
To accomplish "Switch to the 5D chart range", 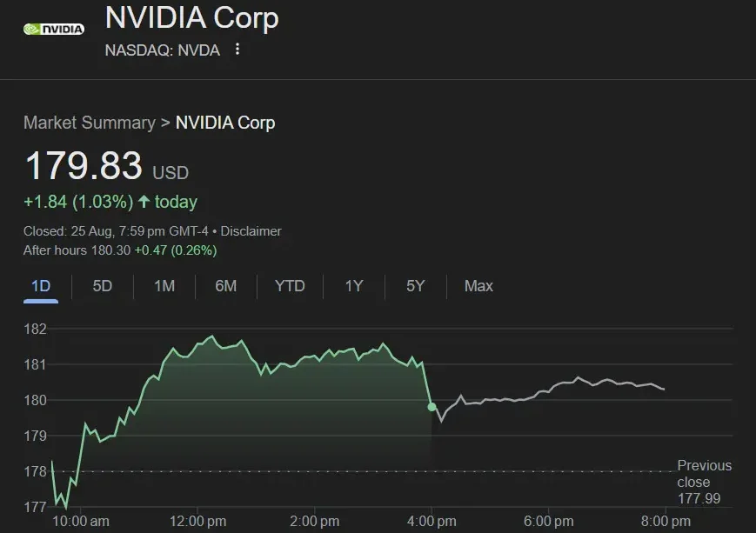I will [x=103, y=286].
